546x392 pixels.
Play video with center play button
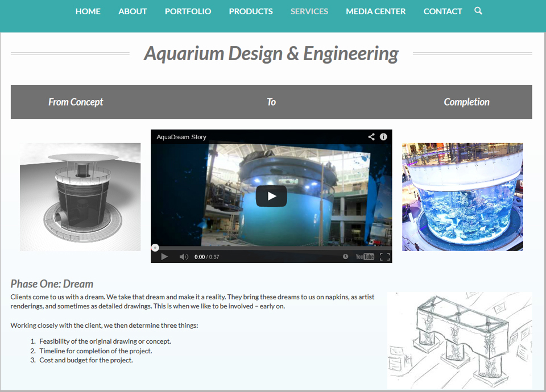(271, 196)
